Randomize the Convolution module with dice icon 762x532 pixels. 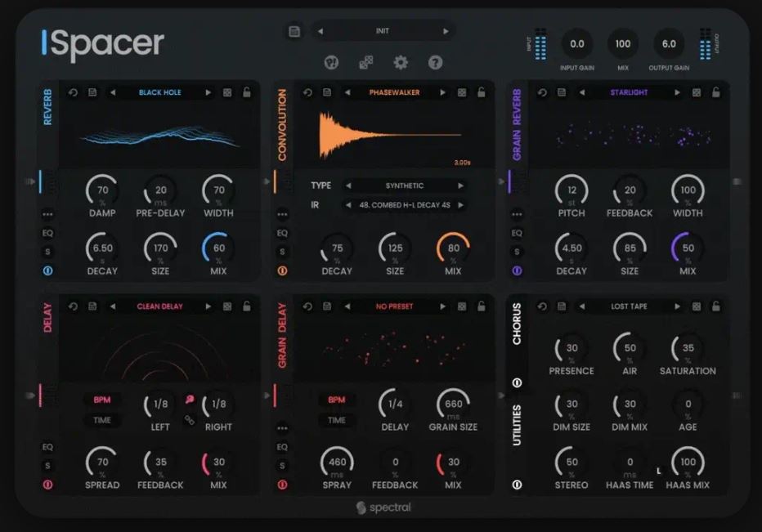pos(462,92)
